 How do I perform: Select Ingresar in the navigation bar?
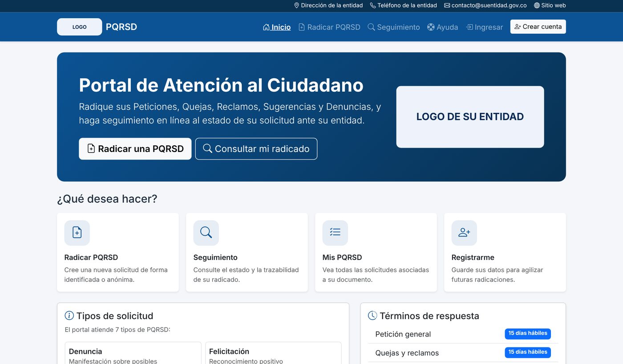coord(484,27)
